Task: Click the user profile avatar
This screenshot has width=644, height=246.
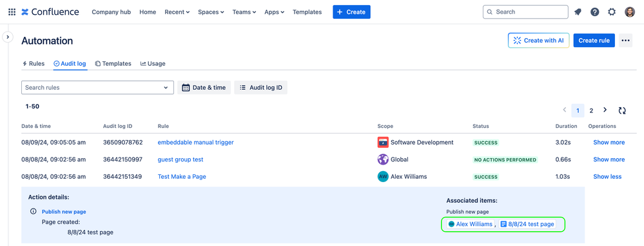Action: tap(630, 12)
